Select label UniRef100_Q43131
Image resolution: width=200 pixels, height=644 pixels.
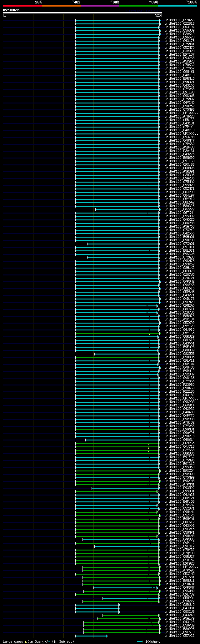point(179,123)
